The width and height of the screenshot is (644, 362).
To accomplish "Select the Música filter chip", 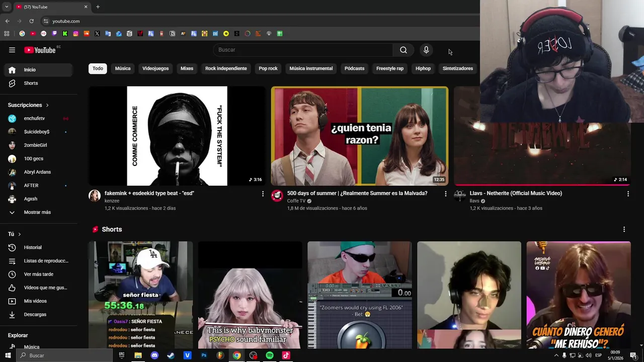I will (123, 68).
